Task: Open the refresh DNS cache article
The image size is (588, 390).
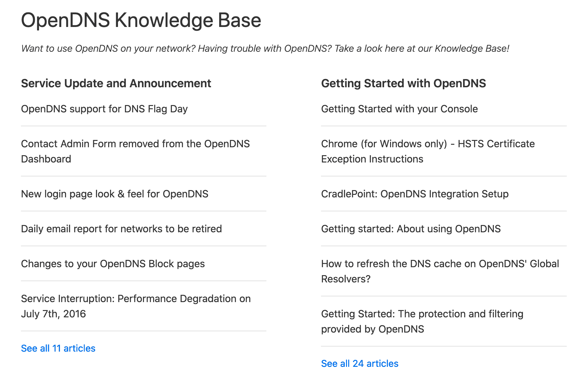Action: coord(440,271)
